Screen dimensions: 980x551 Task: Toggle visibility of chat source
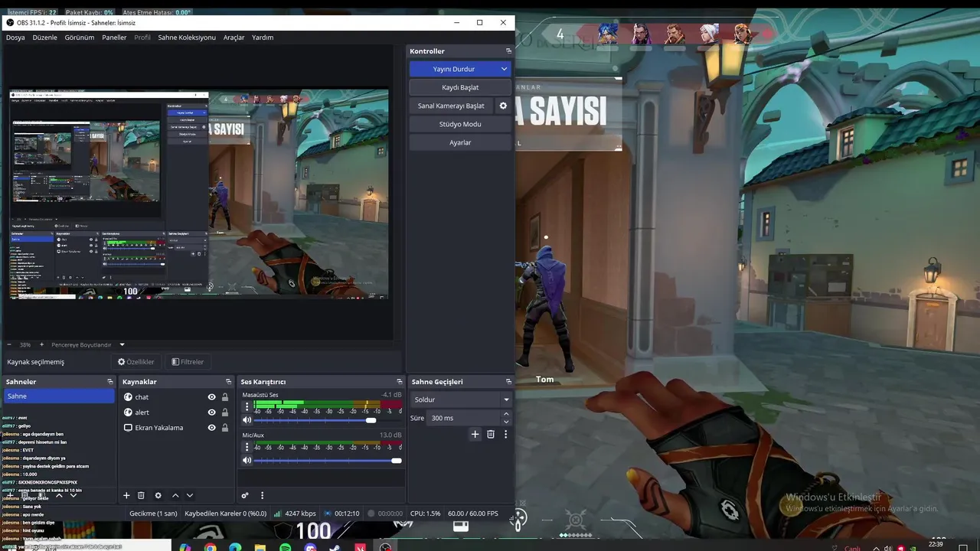click(x=211, y=397)
